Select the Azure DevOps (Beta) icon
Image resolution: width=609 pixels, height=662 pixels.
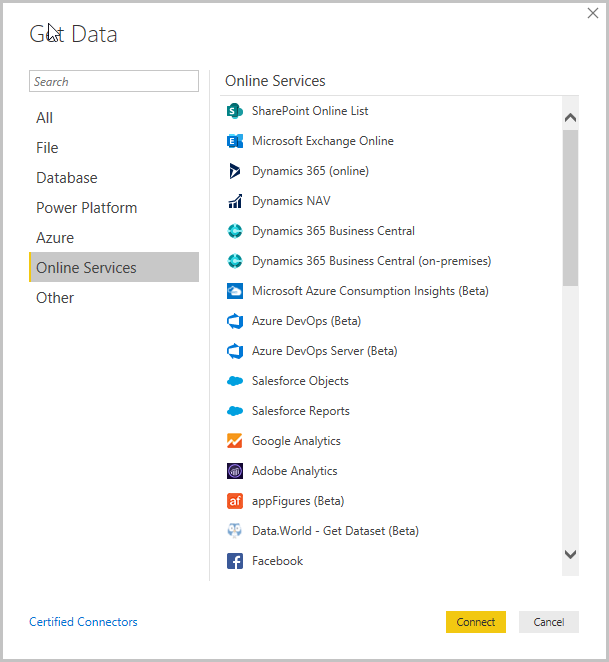tap(235, 321)
